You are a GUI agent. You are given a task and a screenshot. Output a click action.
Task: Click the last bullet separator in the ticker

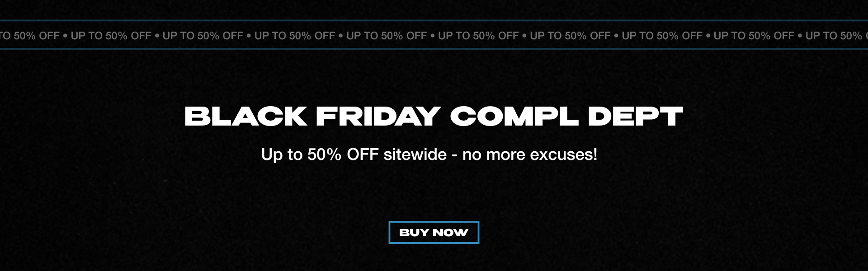point(800,36)
